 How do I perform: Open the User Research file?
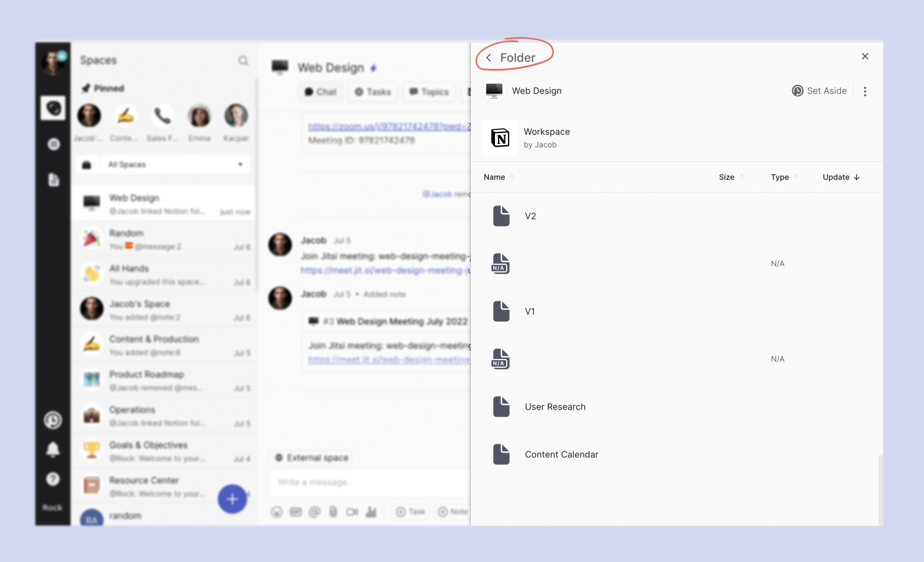555,407
